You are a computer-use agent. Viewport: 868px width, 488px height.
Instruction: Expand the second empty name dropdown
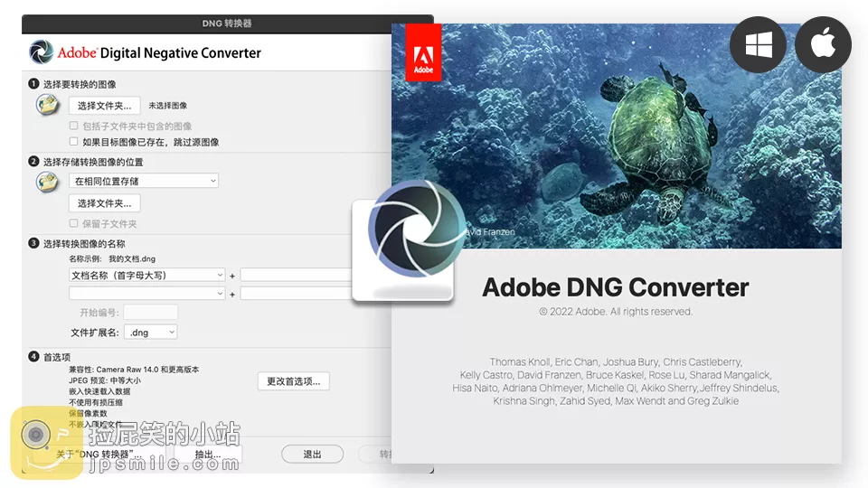[147, 294]
